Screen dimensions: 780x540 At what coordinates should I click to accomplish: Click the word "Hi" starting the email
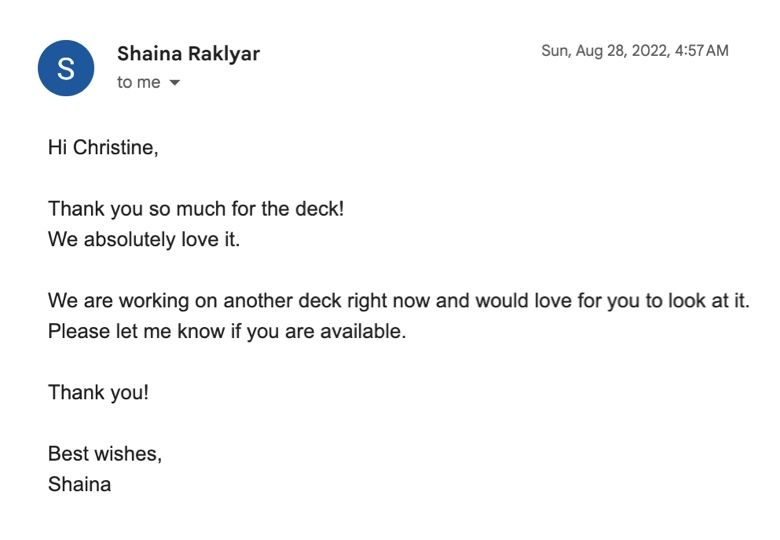(x=58, y=148)
